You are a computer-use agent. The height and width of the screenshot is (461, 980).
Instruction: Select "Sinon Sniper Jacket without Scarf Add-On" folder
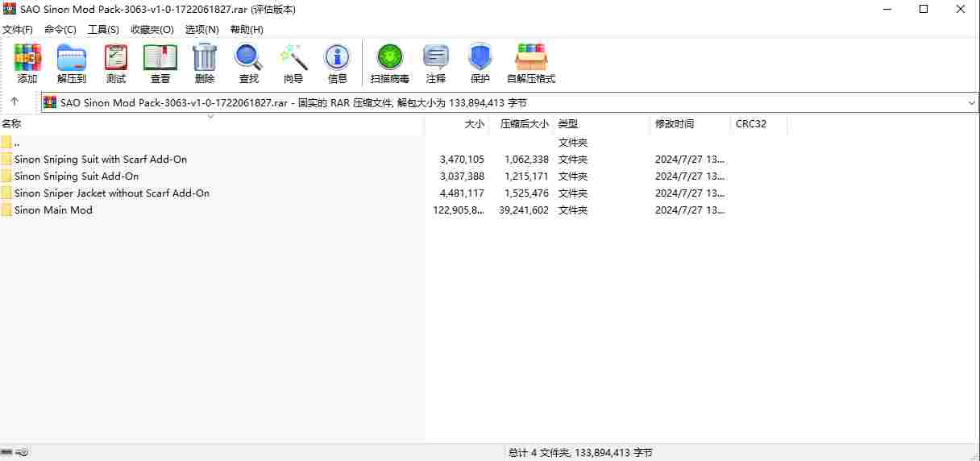[x=112, y=193]
